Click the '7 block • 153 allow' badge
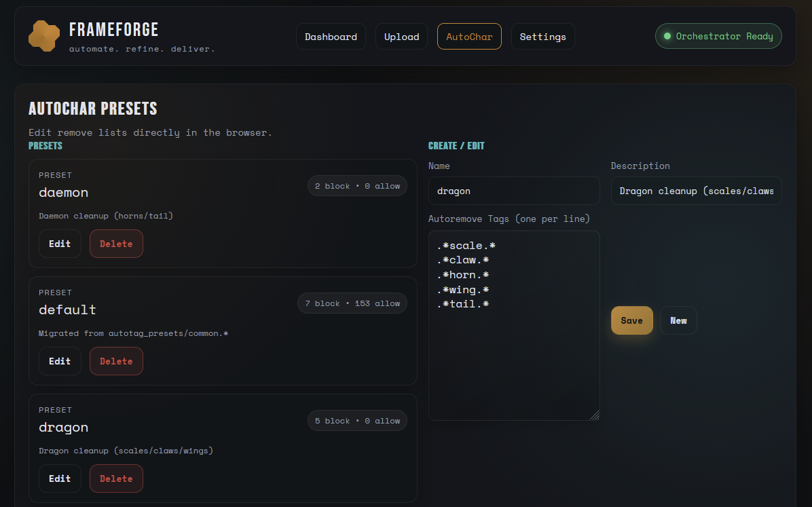 (x=352, y=303)
